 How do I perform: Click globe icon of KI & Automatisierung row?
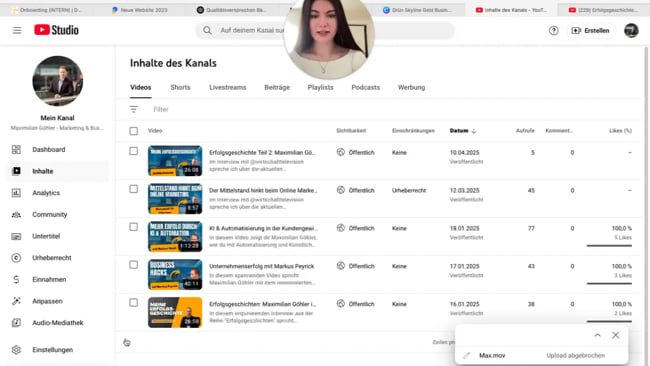pyautogui.click(x=341, y=228)
